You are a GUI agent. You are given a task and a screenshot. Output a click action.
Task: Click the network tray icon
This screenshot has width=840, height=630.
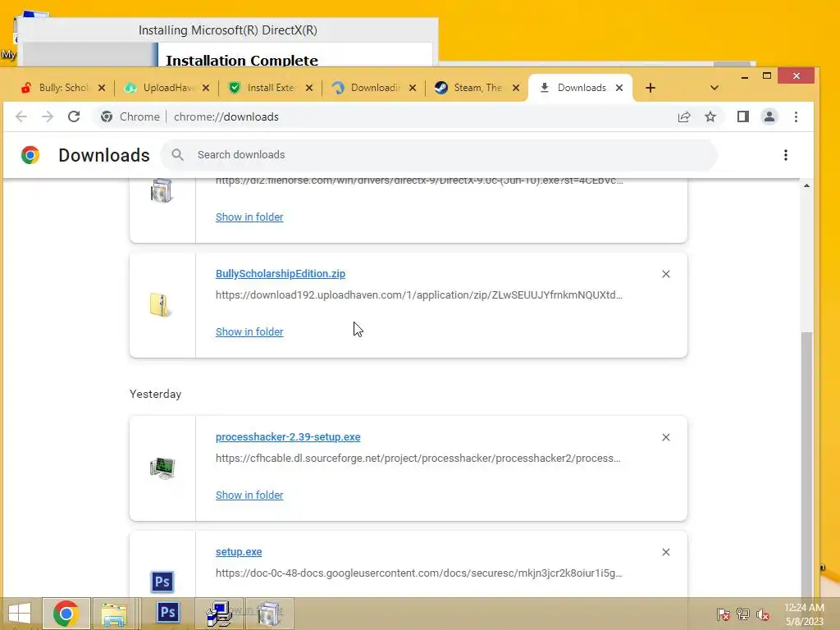click(x=743, y=614)
